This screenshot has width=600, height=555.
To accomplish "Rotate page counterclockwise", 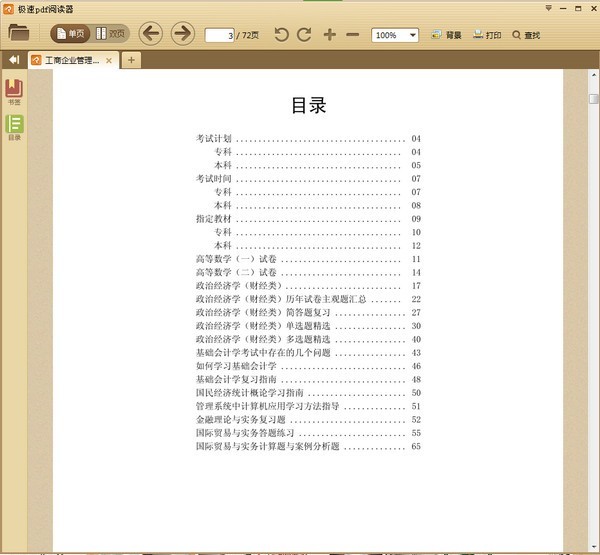I will (x=281, y=35).
